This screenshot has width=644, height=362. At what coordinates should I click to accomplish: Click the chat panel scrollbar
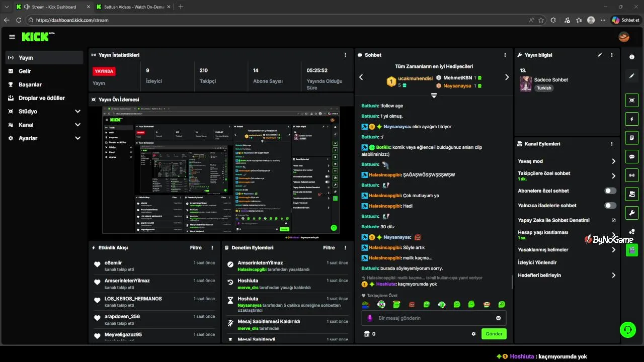click(512, 282)
